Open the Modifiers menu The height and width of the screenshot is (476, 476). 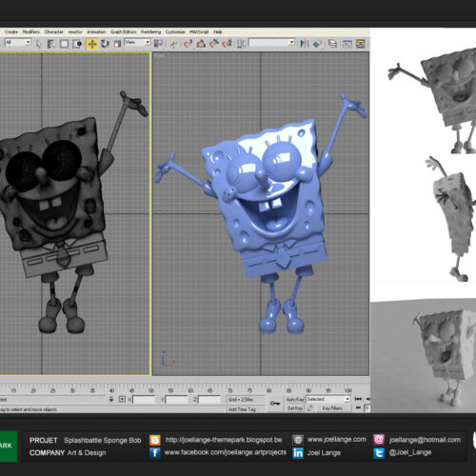point(31,32)
